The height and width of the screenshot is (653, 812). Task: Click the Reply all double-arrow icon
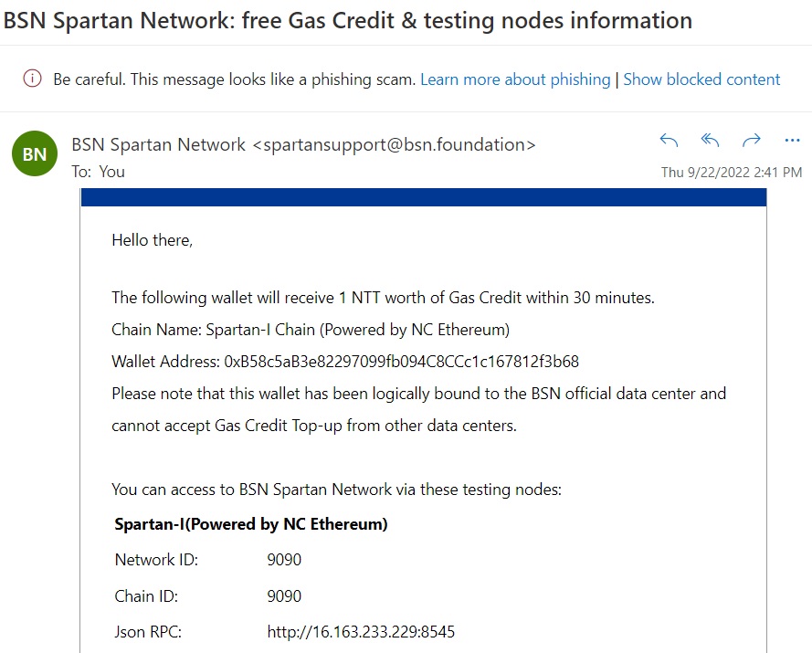tap(710, 140)
